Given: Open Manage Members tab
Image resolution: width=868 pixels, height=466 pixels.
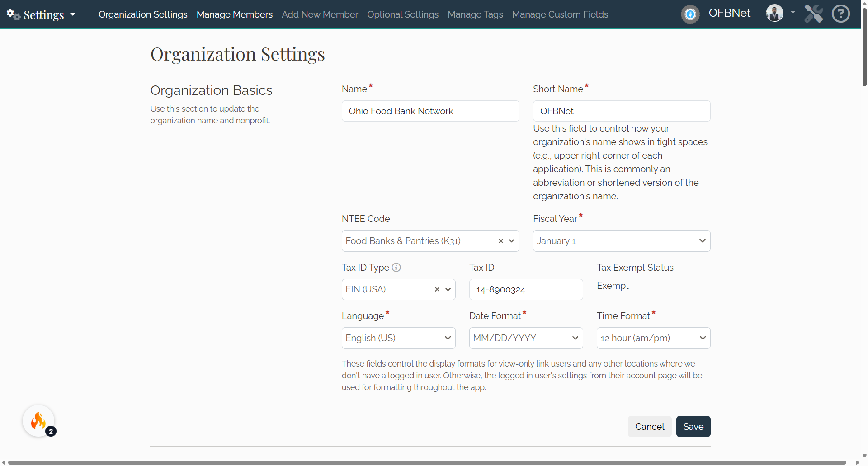Looking at the screenshot, I should pyautogui.click(x=235, y=14).
